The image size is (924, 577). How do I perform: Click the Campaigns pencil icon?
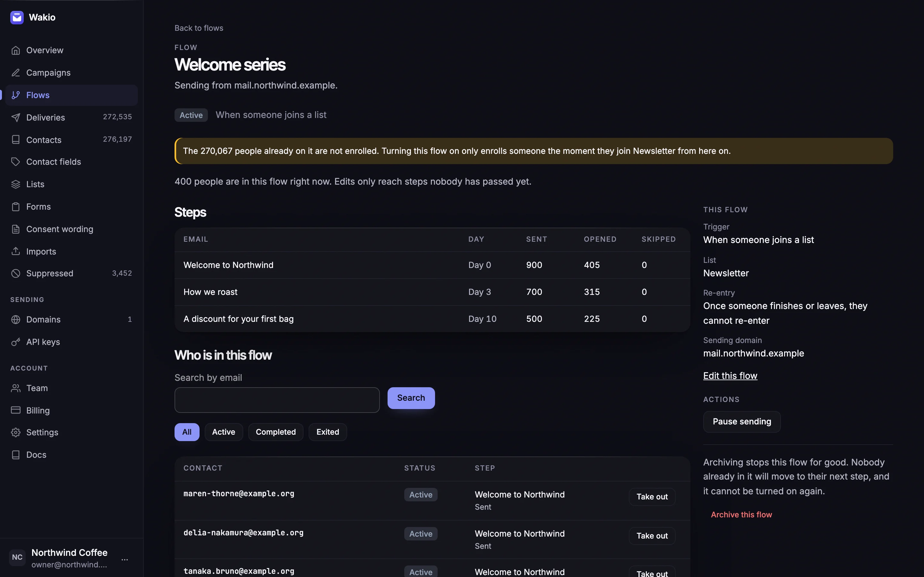coord(16,72)
